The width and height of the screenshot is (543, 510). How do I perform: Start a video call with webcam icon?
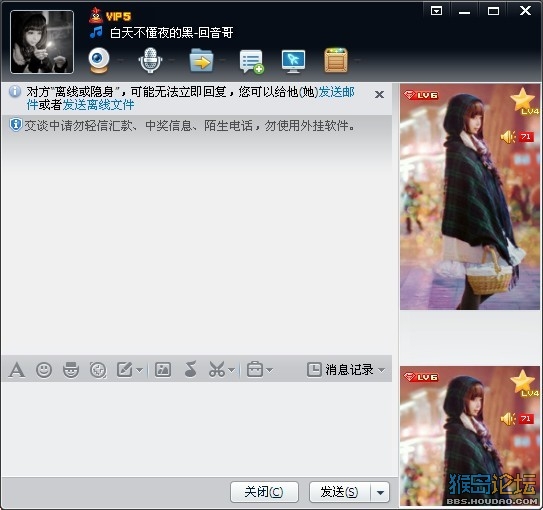pyautogui.click(x=99, y=61)
